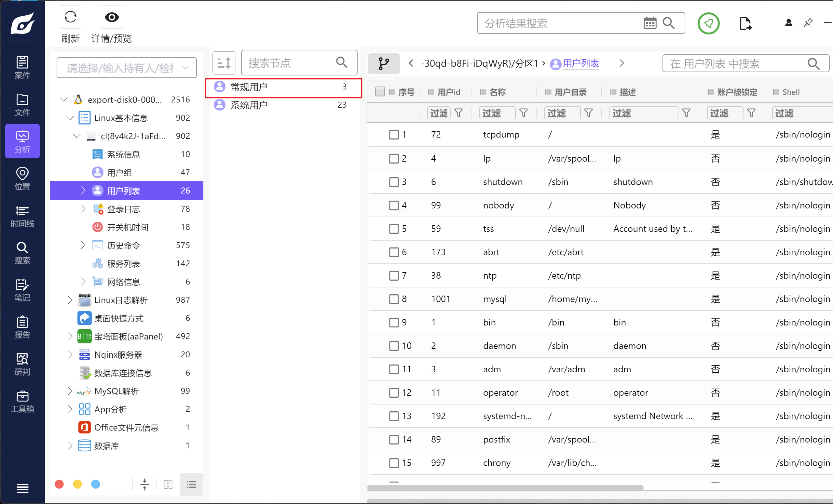Viewport: 833px width, 504px height.
Task: Click the sort nodes icon button
Action: pos(224,63)
